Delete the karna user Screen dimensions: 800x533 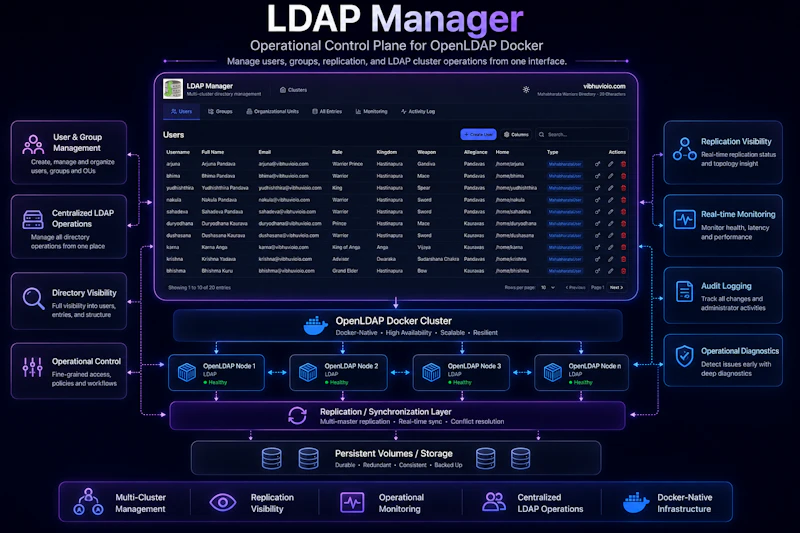coord(623,247)
